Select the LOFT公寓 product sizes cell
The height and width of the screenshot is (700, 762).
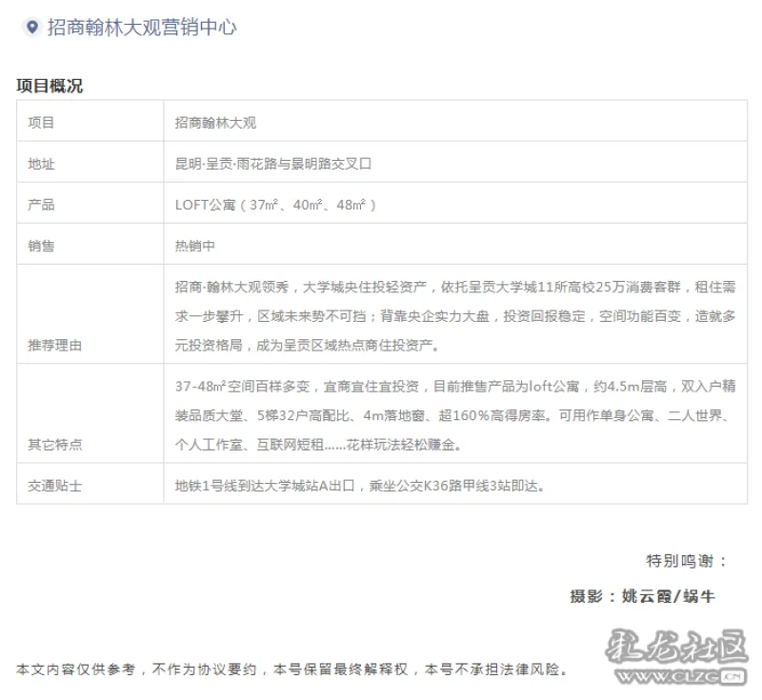(455, 203)
